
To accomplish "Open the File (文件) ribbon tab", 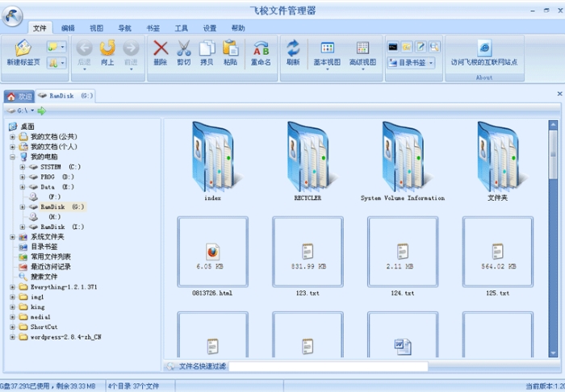I will [40, 28].
